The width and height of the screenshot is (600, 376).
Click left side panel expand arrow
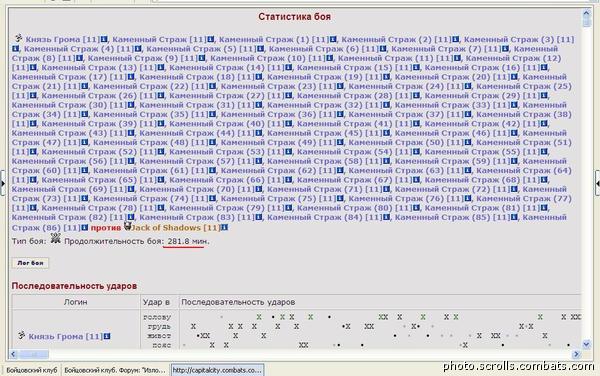pyautogui.click(x=3, y=183)
